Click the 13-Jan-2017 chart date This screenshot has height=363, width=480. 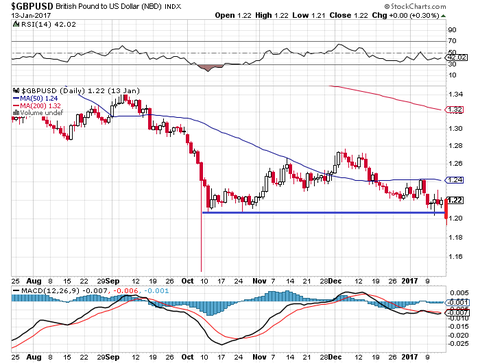tap(31, 15)
